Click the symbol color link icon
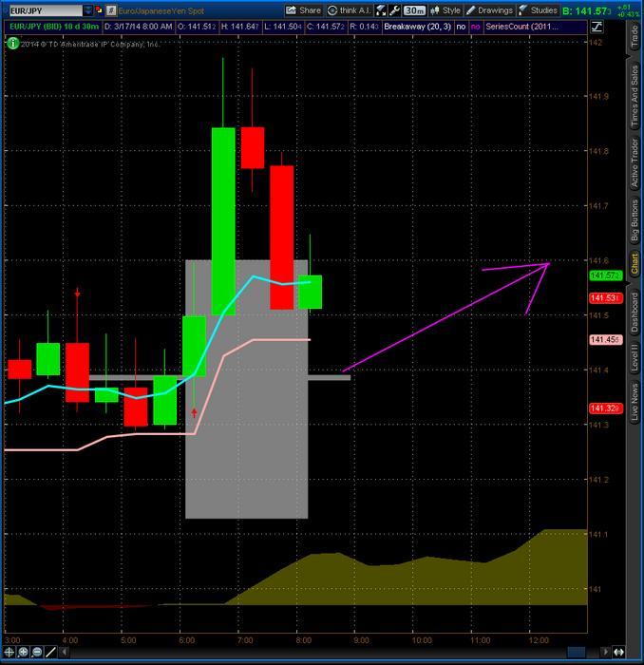This screenshot has width=644, height=665. 99,9
